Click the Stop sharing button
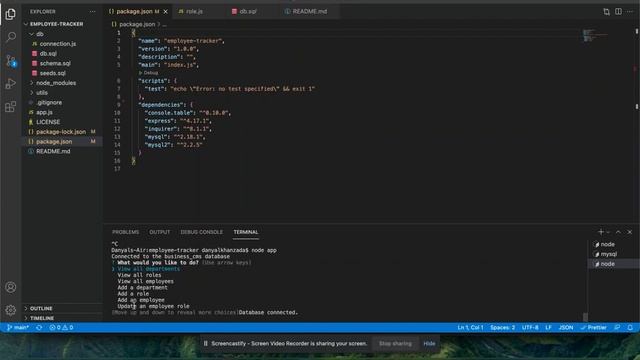 click(395, 343)
